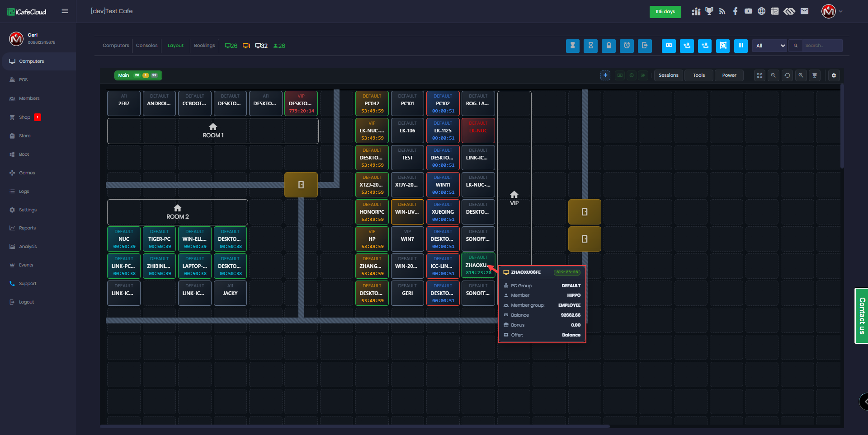Click the layout settings gear icon
Screen dimensions: 868x435
[x=834, y=75]
